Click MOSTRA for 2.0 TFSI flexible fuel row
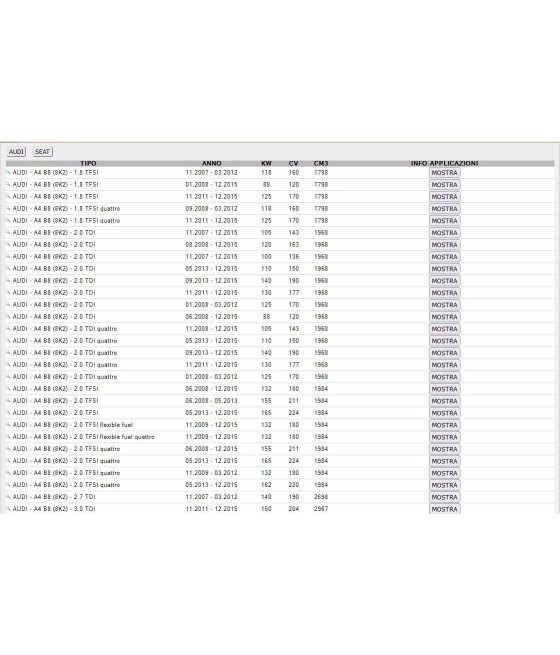Screen dimensions: 560x655 point(444,425)
